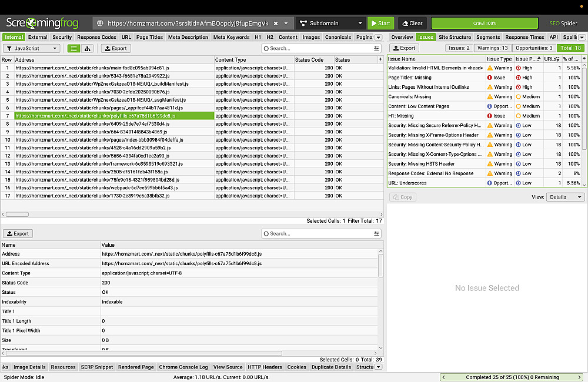Filter by the Issues: 2 button

459,48
